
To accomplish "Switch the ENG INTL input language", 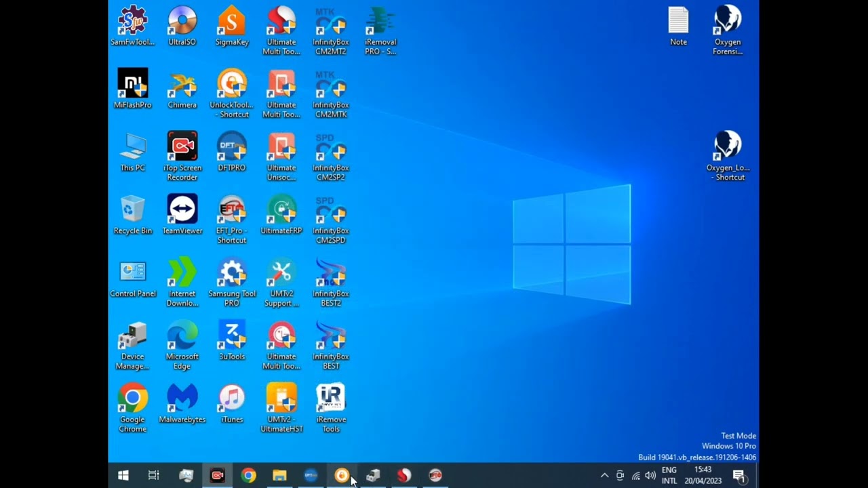I will [x=669, y=476].
